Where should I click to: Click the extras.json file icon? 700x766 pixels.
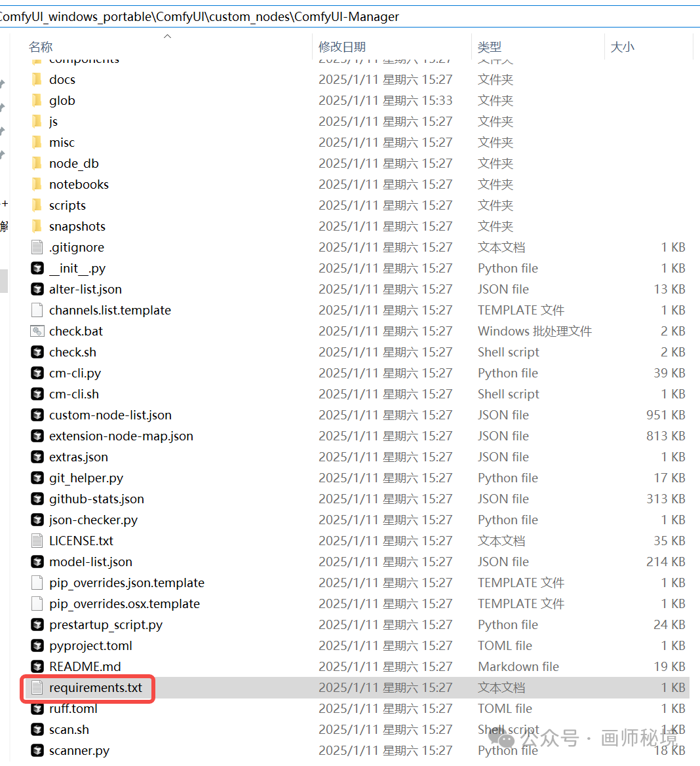(x=37, y=457)
